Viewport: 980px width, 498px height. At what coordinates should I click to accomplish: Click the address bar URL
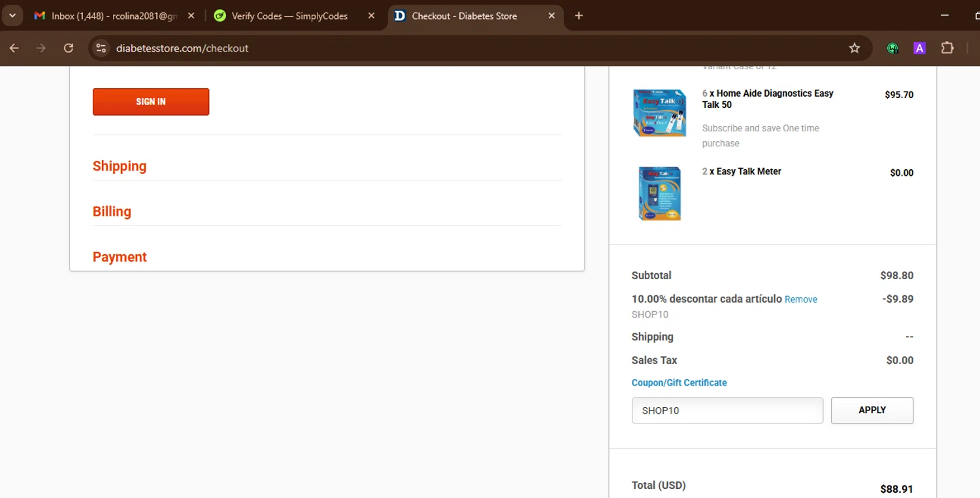click(182, 48)
